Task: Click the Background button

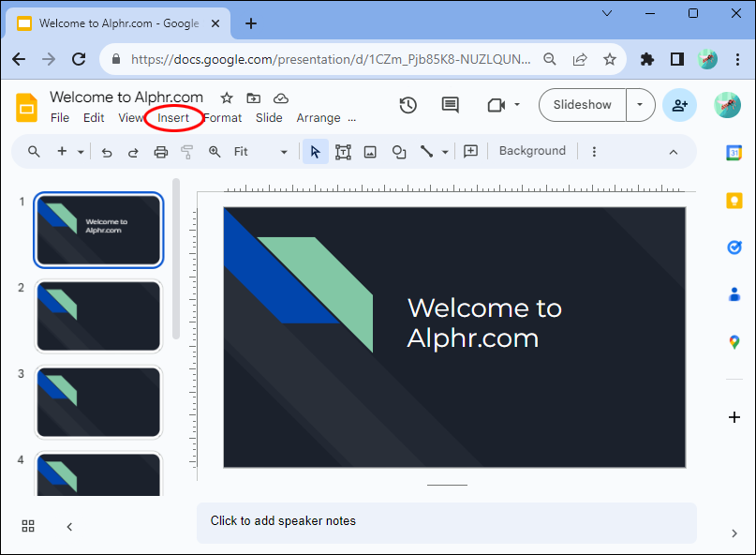Action: click(532, 151)
